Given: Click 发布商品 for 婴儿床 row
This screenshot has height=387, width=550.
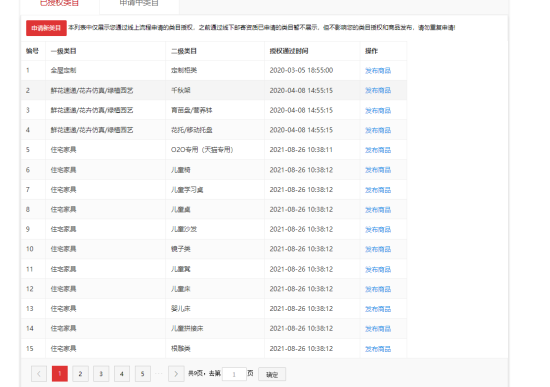Looking at the screenshot, I should point(378,309).
